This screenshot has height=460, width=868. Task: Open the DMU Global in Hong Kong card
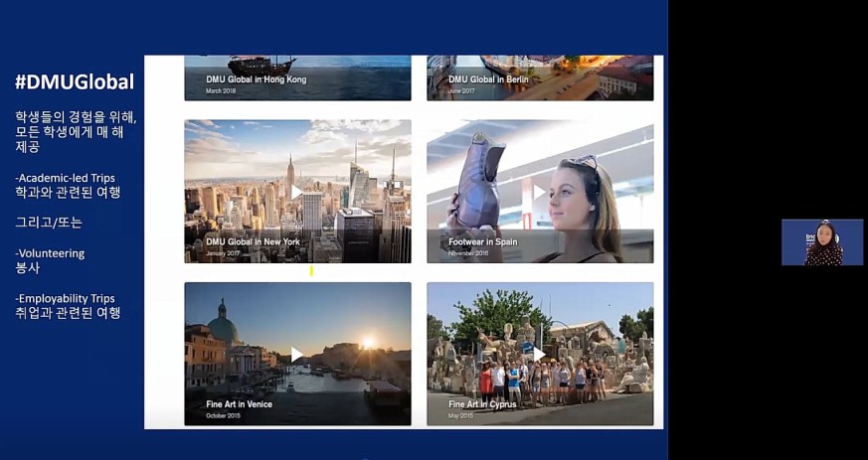coord(298,77)
